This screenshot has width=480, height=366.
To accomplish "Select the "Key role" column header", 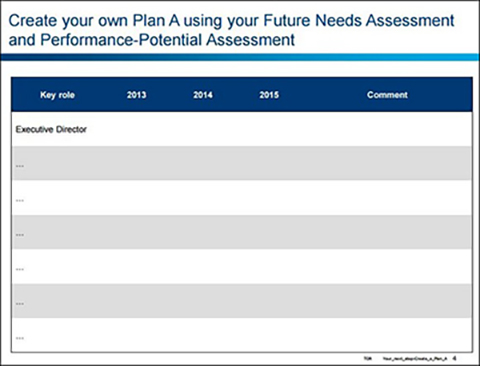I will pyautogui.click(x=57, y=95).
